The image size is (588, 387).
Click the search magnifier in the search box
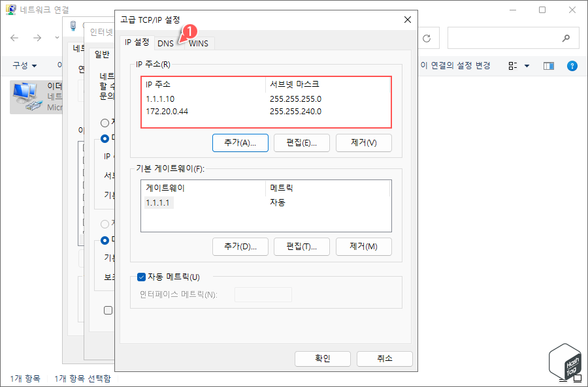[566, 38]
